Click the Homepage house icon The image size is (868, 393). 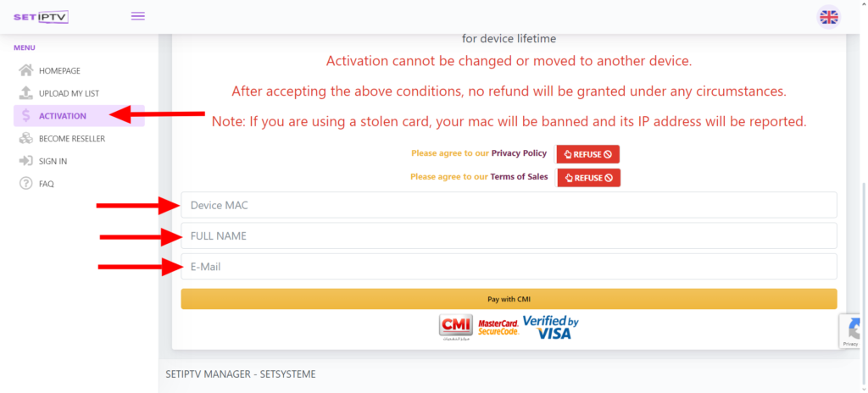tap(26, 70)
